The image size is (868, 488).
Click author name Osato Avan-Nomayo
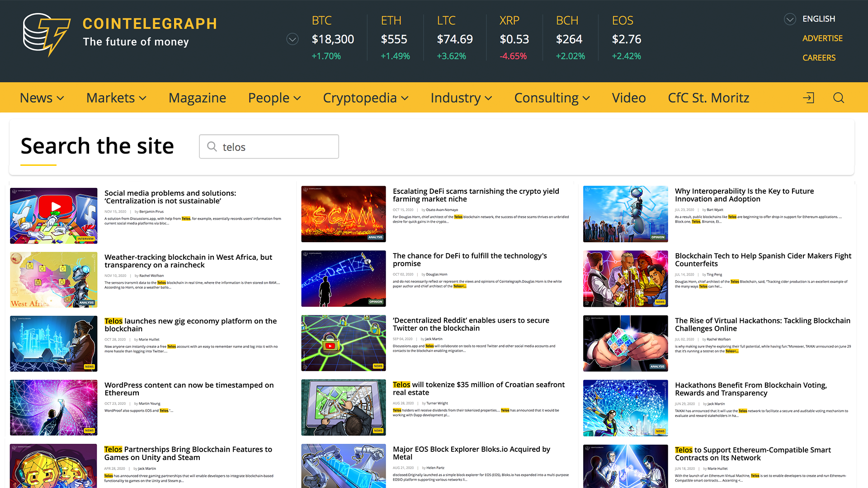(442, 210)
